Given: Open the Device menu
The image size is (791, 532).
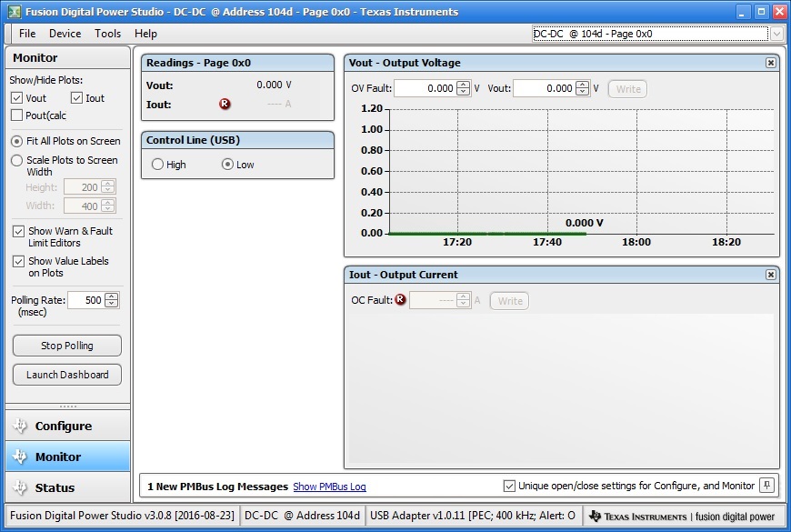Looking at the screenshot, I should (65, 34).
